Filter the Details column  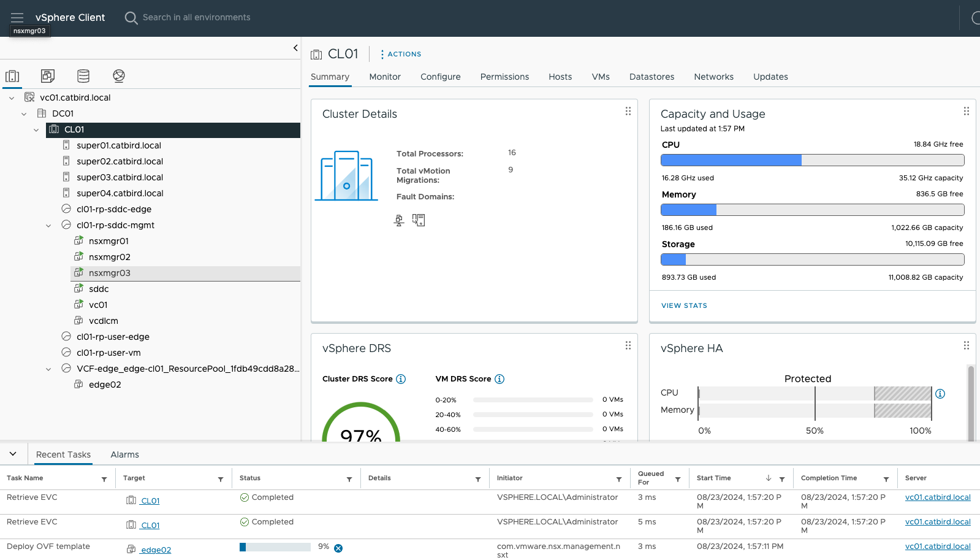coord(478,479)
